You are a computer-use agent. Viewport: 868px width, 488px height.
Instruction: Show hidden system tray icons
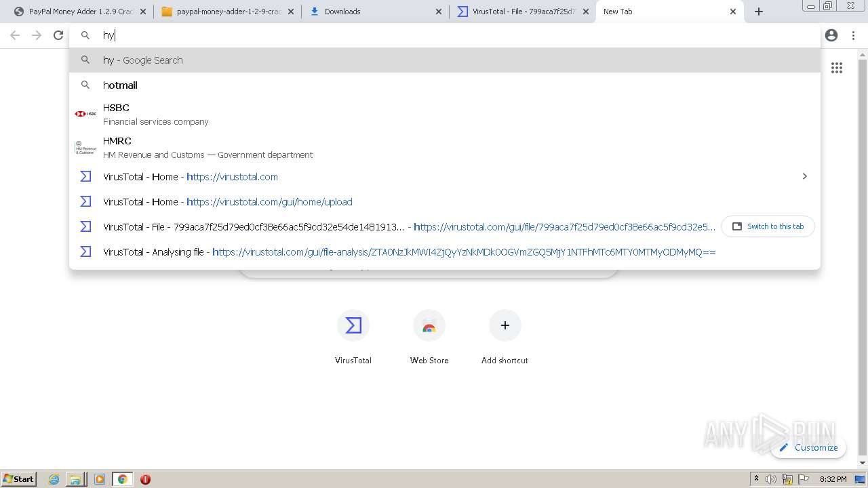[x=756, y=479]
